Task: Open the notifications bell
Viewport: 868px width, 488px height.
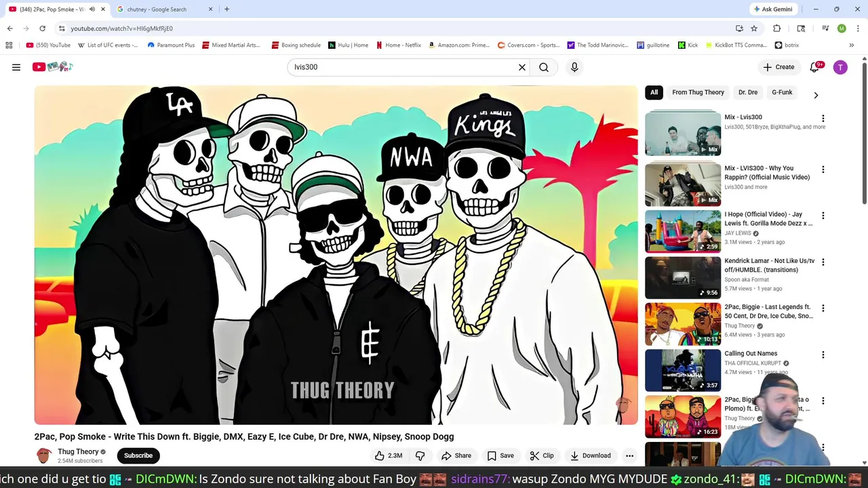Action: tap(816, 67)
